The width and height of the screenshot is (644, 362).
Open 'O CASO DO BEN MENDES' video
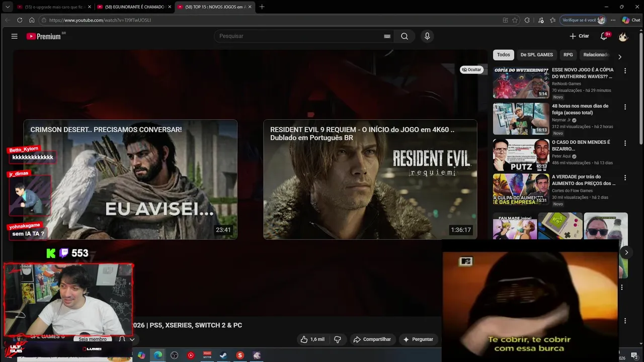581,145
